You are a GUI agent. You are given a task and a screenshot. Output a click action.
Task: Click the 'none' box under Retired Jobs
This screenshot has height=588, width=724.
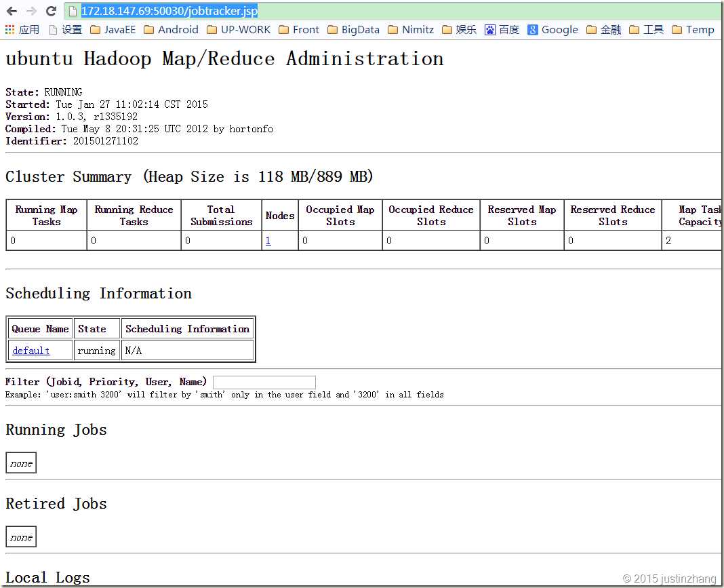[x=21, y=536]
